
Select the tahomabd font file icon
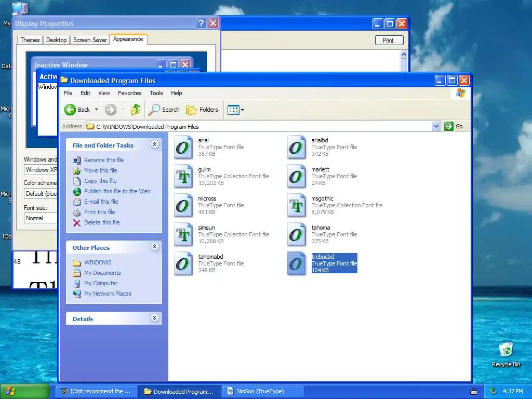click(183, 263)
